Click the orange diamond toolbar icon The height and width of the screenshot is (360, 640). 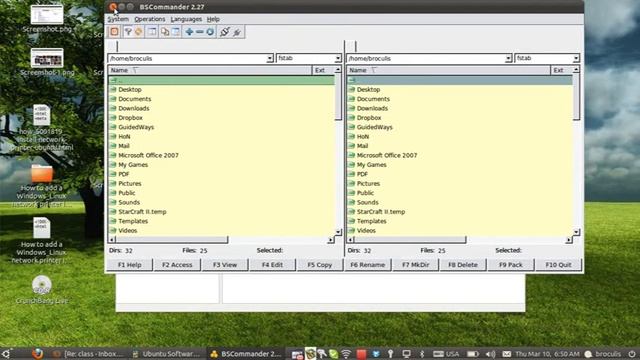pyautogui.click(x=139, y=32)
